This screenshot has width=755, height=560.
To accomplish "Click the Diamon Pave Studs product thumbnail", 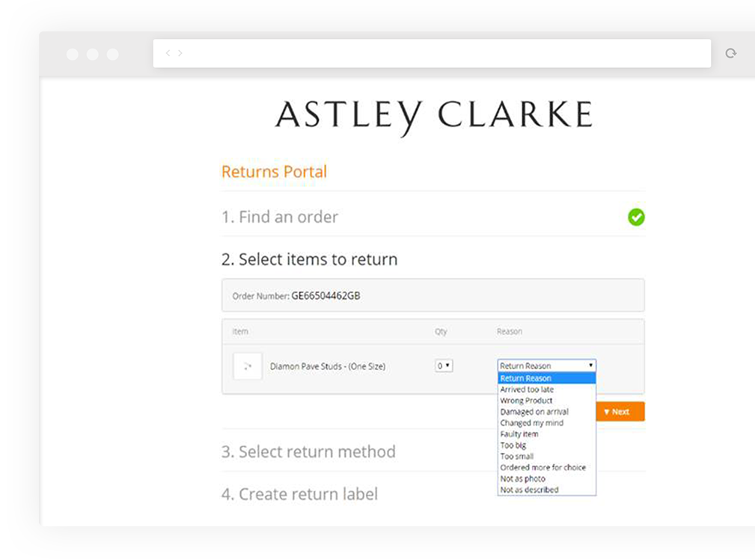I will [248, 366].
